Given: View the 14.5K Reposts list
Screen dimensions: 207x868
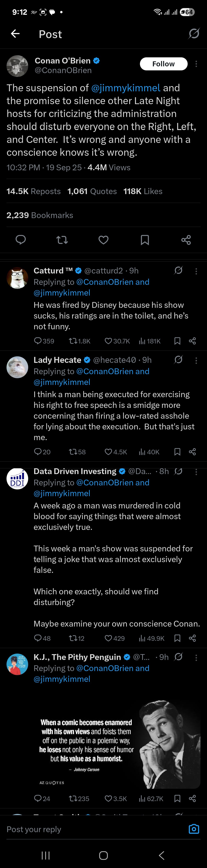Looking at the screenshot, I should pyautogui.click(x=34, y=191).
